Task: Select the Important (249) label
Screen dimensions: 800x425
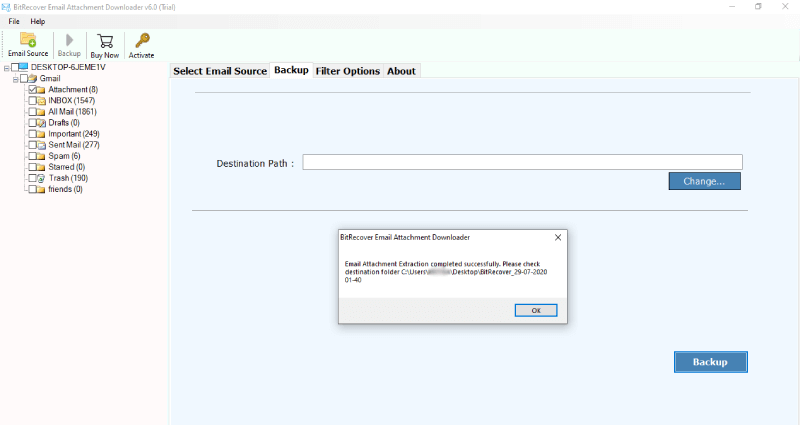Action: click(x=74, y=134)
